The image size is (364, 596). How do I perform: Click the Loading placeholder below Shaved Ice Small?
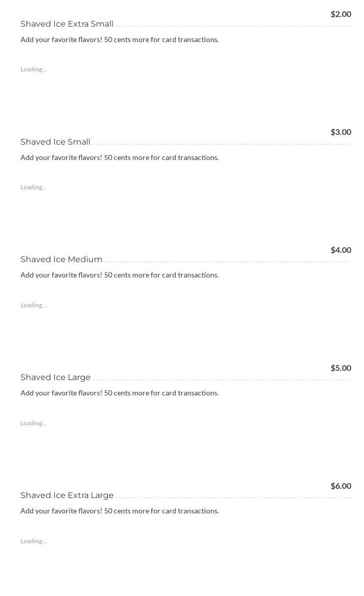33,187
